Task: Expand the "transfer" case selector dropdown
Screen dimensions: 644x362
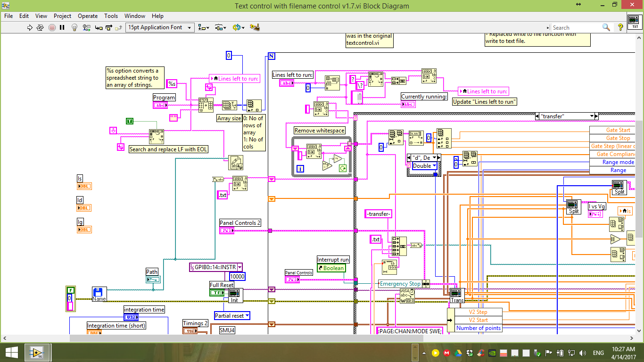Action: pyautogui.click(x=592, y=116)
